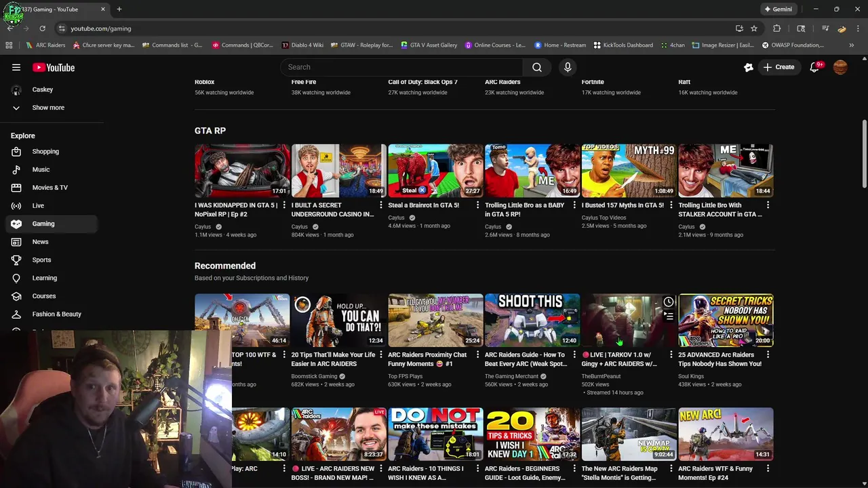Open more options for Trolling Little Bro as BABY

(574, 205)
